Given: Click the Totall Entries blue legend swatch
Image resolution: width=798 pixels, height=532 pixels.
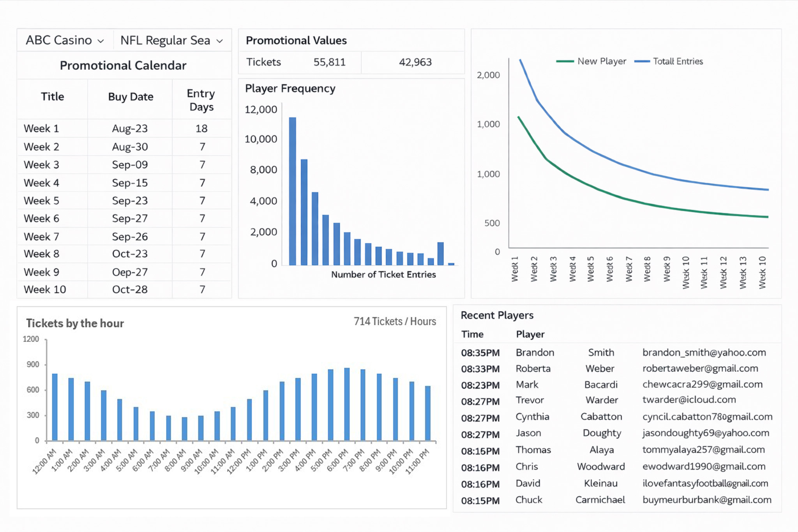Looking at the screenshot, I should point(642,61).
